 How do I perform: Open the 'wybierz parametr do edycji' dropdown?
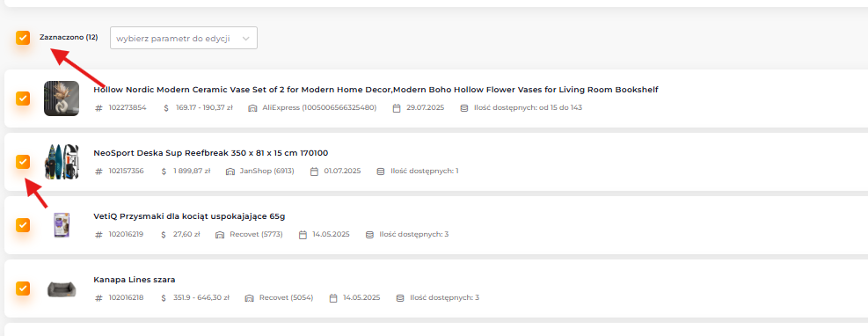pyautogui.click(x=184, y=38)
